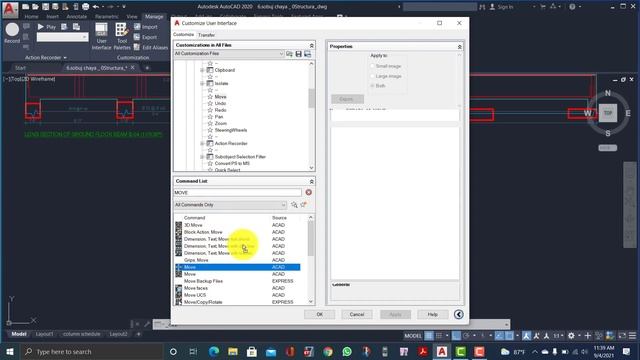Open Tool Palettes customization icon
640x360 pixels.
point(122,36)
